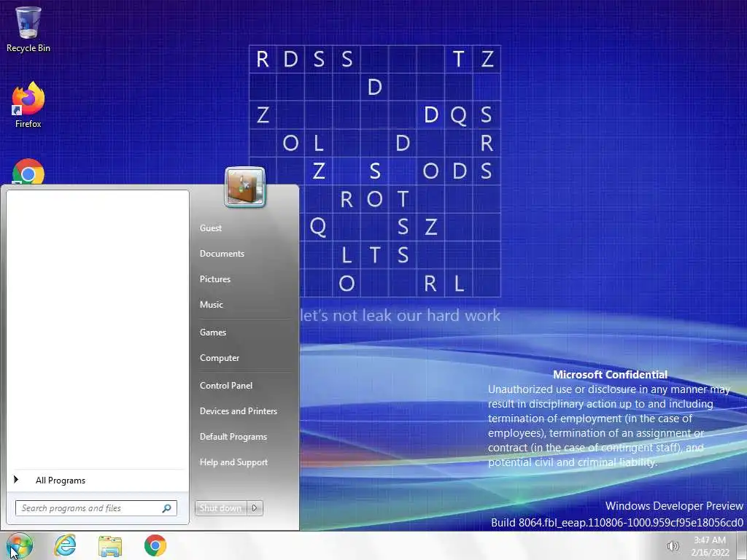The height and width of the screenshot is (560, 747).
Task: Click the Show desktop strip
Action: [x=742, y=545]
